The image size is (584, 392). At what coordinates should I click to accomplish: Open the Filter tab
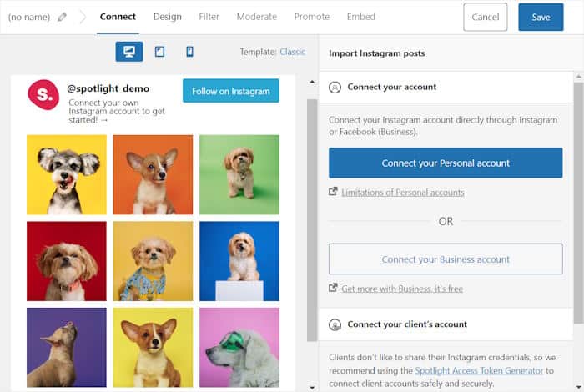pyautogui.click(x=209, y=17)
